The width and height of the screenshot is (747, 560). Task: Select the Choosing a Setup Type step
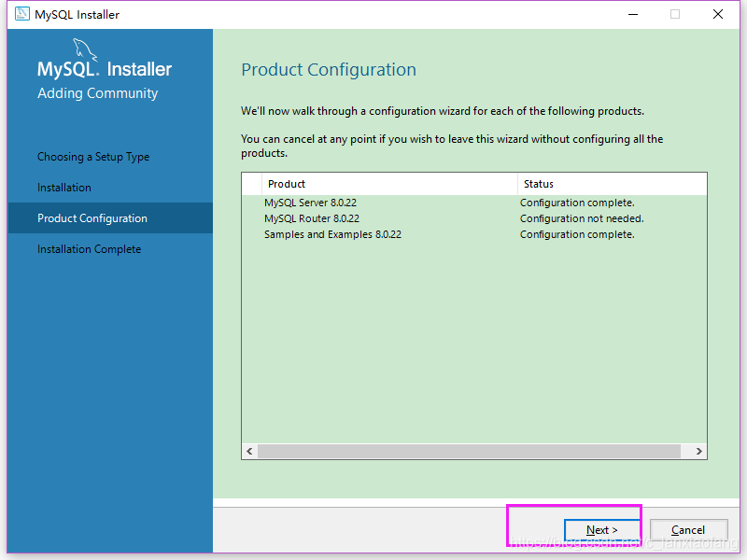pyautogui.click(x=93, y=157)
